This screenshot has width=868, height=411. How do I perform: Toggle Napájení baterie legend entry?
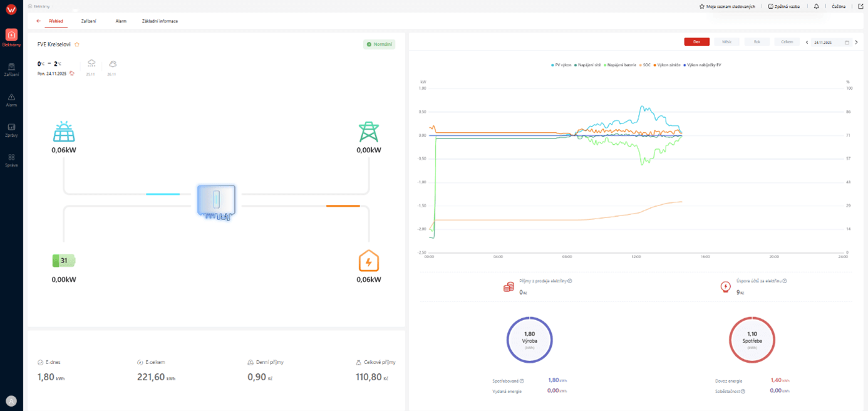tap(621, 65)
